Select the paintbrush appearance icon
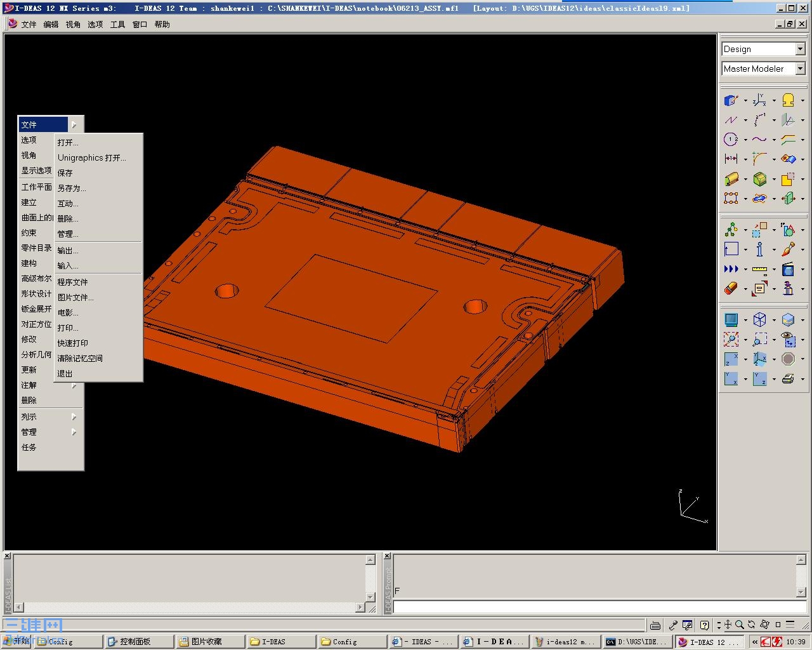 [788, 249]
